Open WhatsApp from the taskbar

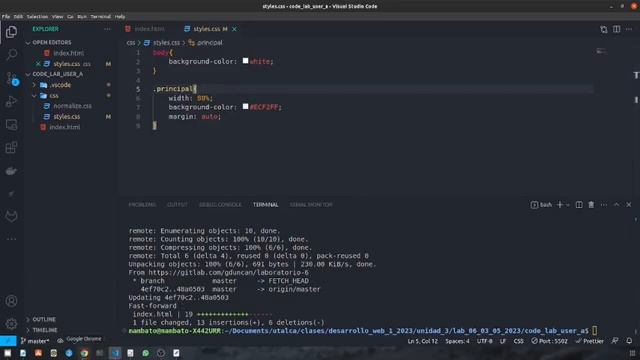tap(145, 353)
